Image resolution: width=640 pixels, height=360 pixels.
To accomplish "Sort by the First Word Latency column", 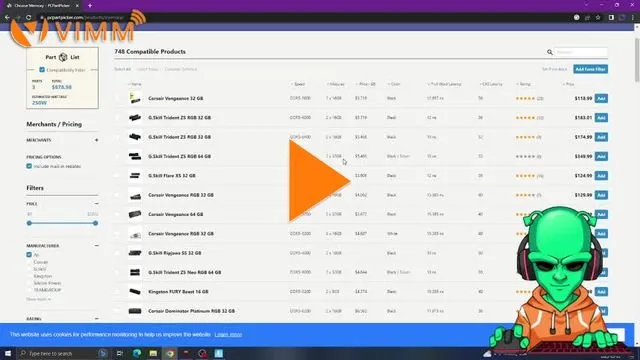I will [x=444, y=84].
